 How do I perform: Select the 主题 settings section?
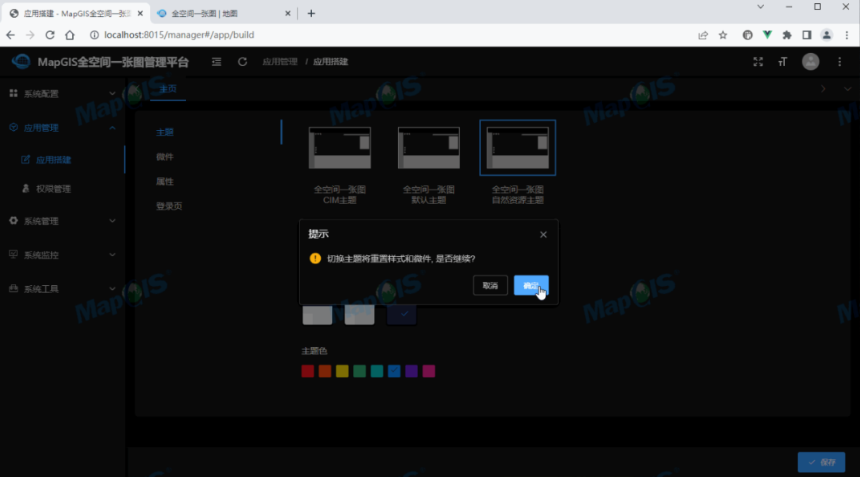165,132
